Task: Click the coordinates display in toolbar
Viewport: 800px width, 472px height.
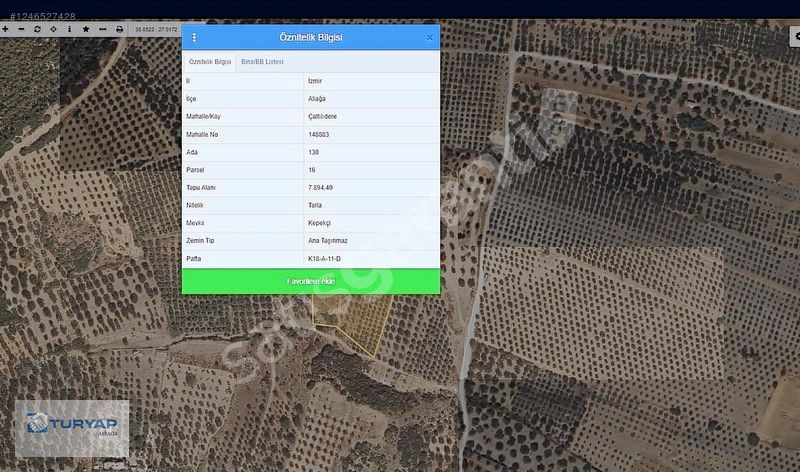Action: coord(156,29)
